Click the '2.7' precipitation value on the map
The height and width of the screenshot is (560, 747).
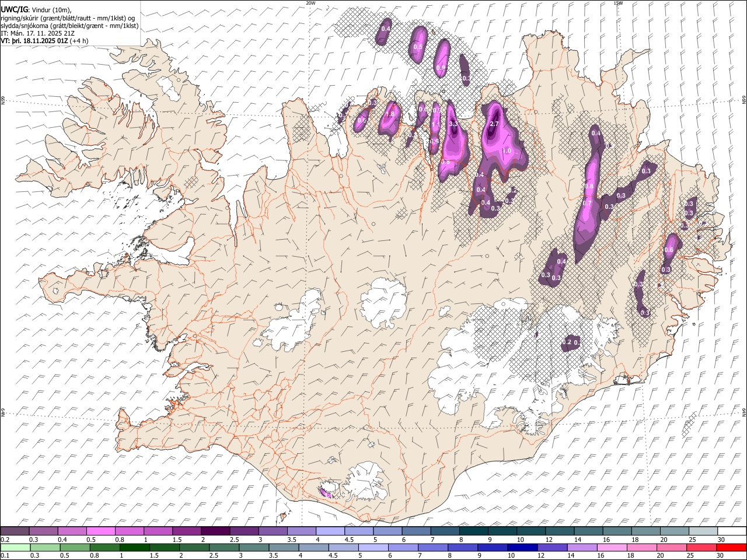[494, 124]
